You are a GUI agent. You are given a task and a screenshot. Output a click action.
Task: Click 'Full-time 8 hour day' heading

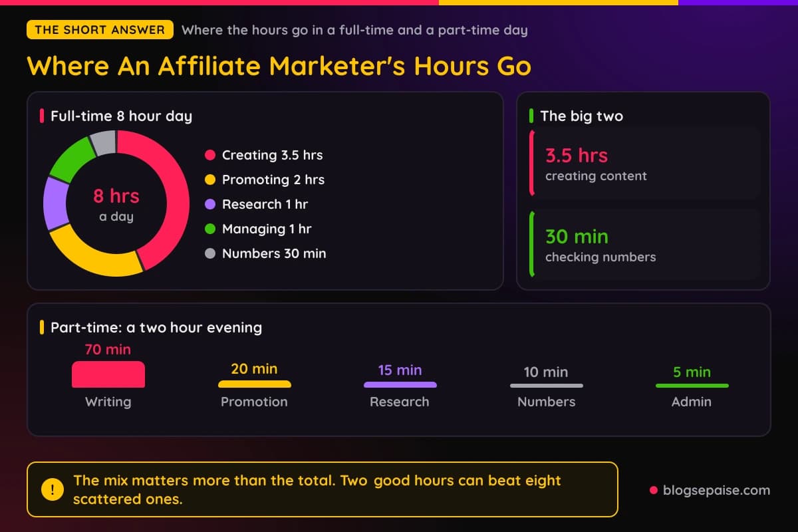(121, 116)
